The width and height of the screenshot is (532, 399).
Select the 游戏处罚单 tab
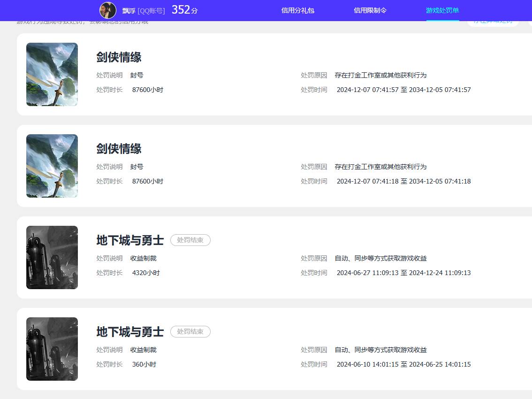pos(442,10)
